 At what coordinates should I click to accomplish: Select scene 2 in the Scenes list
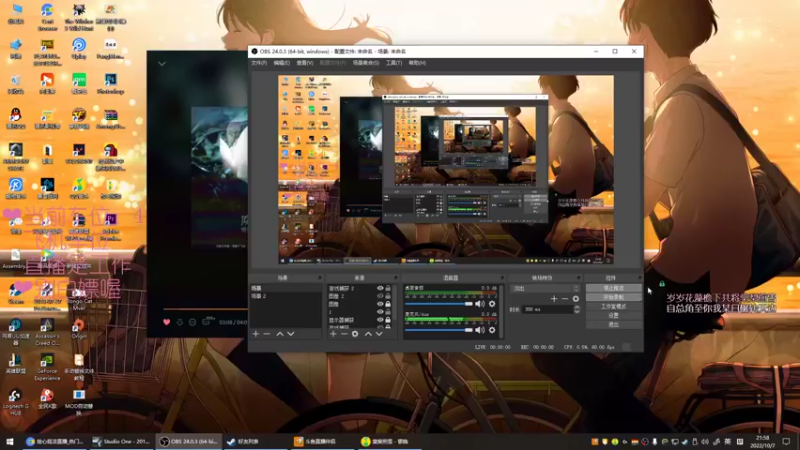coord(285,296)
